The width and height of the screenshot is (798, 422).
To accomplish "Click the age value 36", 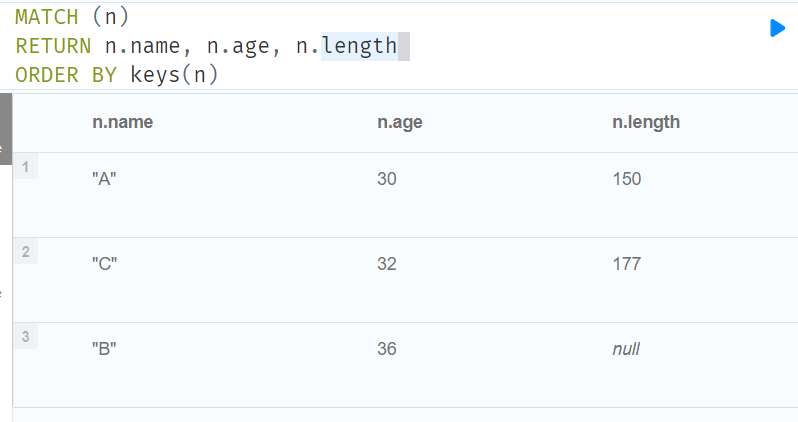I will pyautogui.click(x=387, y=349).
